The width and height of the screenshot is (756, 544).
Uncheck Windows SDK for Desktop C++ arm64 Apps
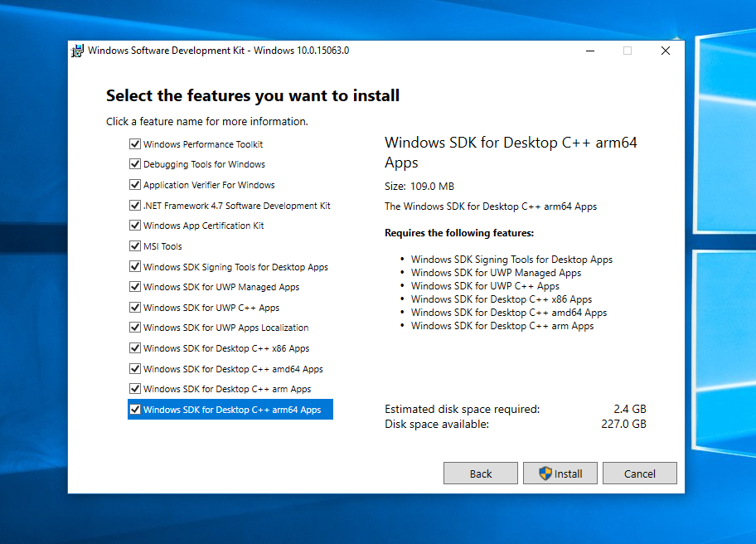pyautogui.click(x=135, y=410)
